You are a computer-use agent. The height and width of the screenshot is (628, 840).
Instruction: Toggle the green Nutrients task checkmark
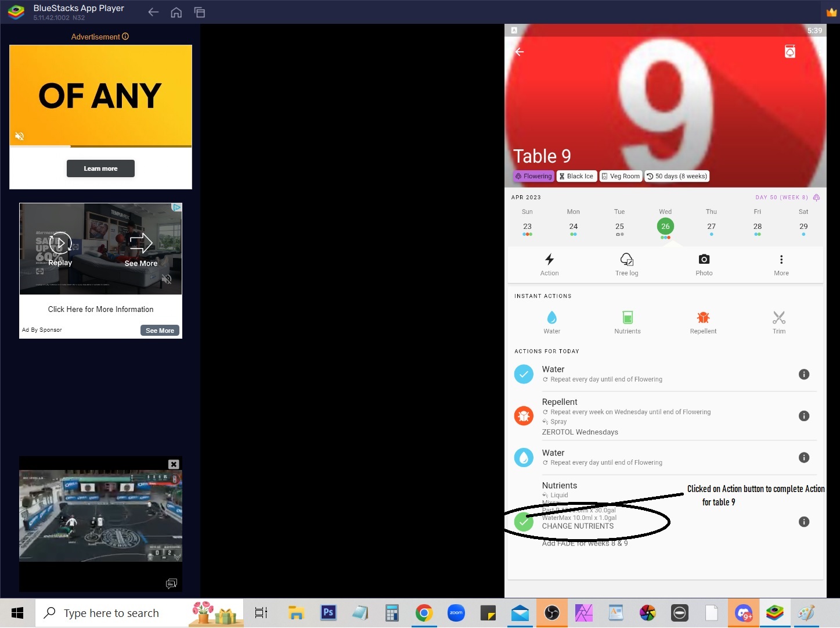click(524, 522)
